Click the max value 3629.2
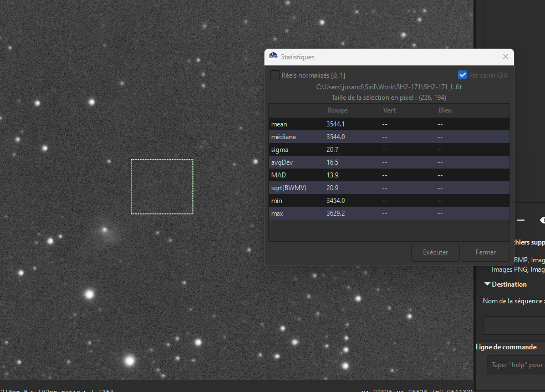Screen dimensions: 545x392 click(335, 213)
